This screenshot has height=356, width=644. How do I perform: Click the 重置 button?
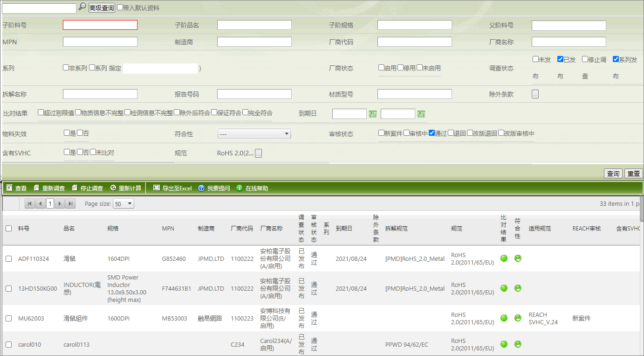(x=633, y=174)
